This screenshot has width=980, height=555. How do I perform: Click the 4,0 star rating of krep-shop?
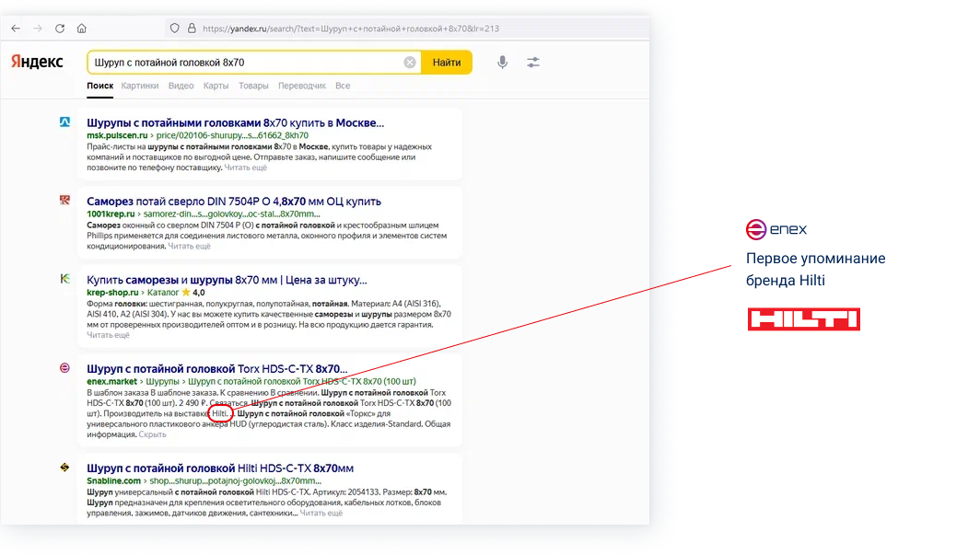[193, 292]
